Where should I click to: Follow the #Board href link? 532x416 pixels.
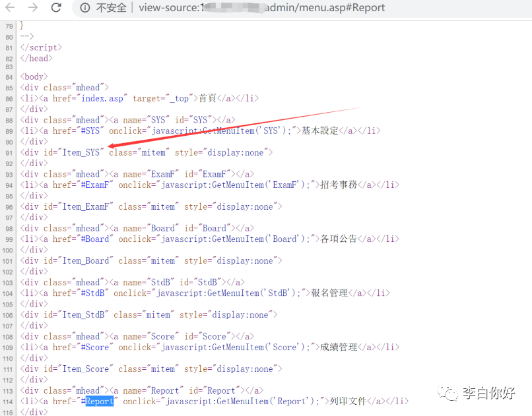95,239
